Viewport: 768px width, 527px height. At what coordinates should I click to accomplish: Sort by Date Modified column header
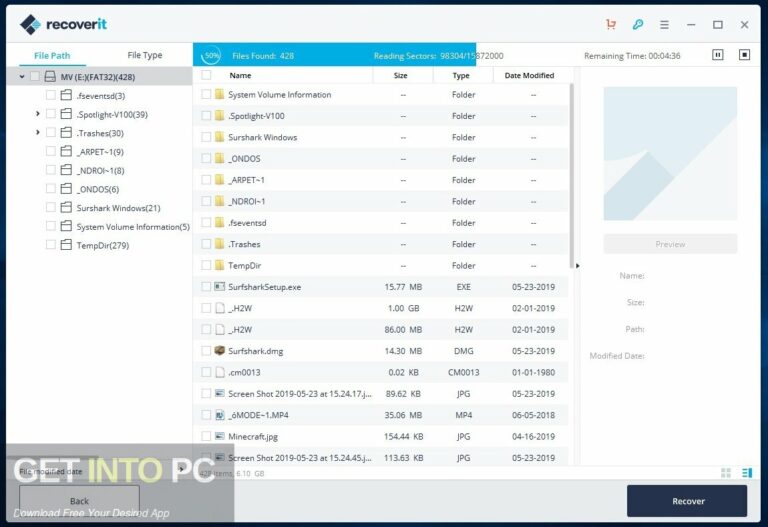click(x=529, y=75)
